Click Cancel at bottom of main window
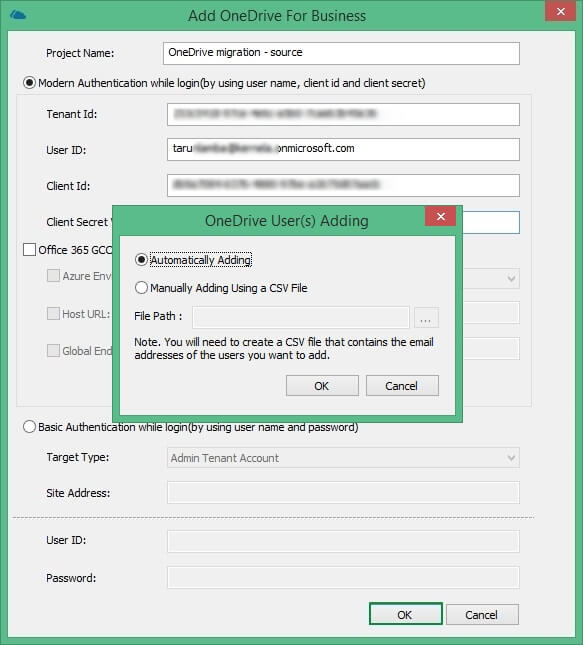This screenshot has width=583, height=645. coord(482,615)
